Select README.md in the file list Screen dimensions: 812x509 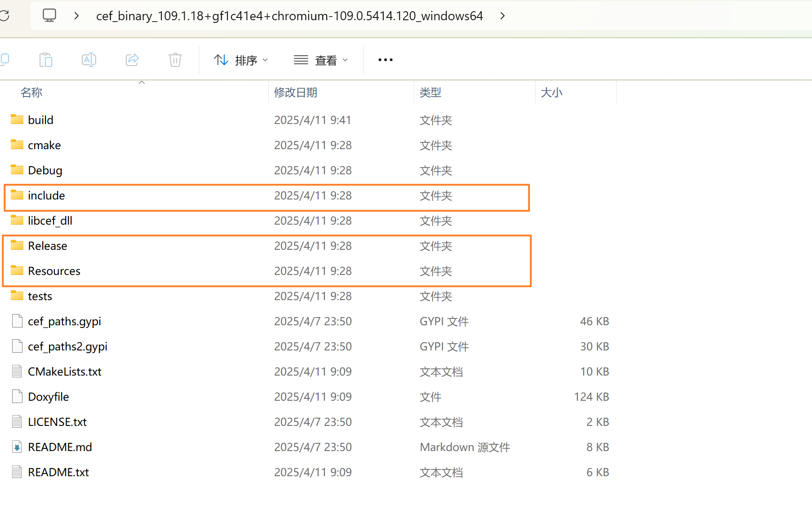click(x=60, y=447)
